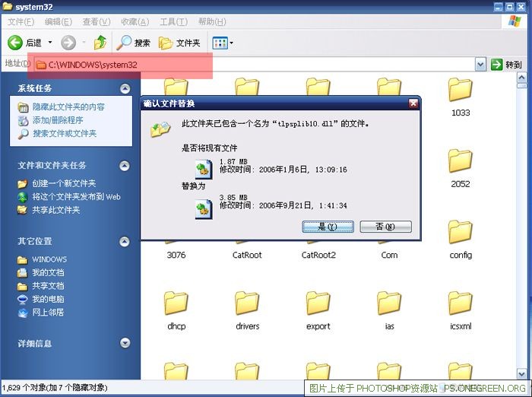The image size is (532, 397).
Task: Close the 确认文件替换 dialog
Action: point(413,103)
